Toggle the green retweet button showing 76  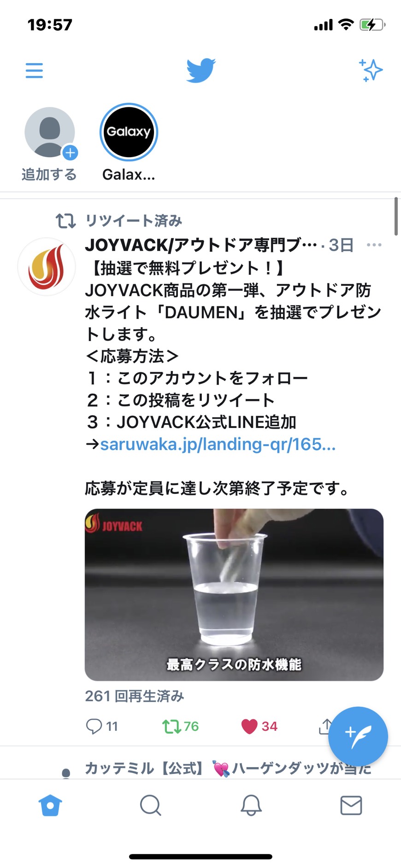pyautogui.click(x=180, y=727)
